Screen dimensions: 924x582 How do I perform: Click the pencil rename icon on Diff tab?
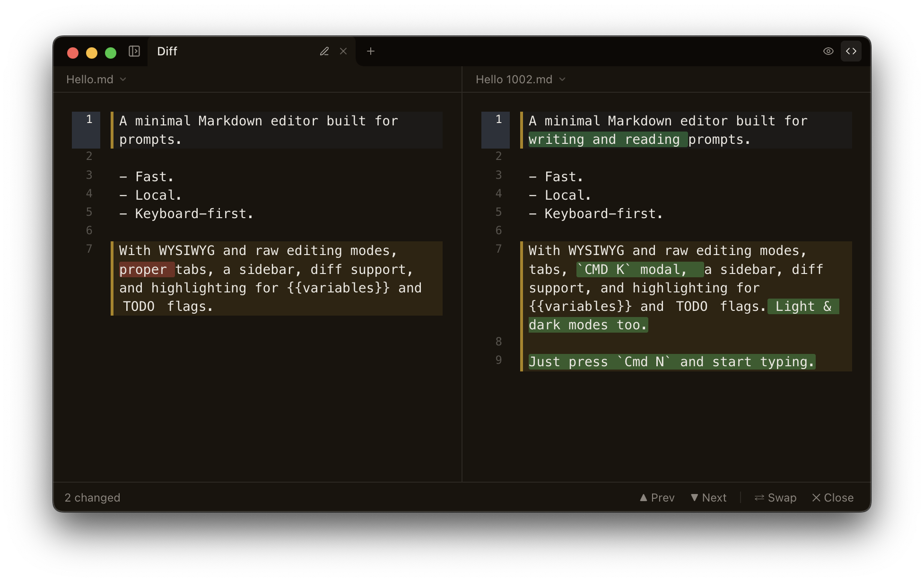[x=324, y=51]
